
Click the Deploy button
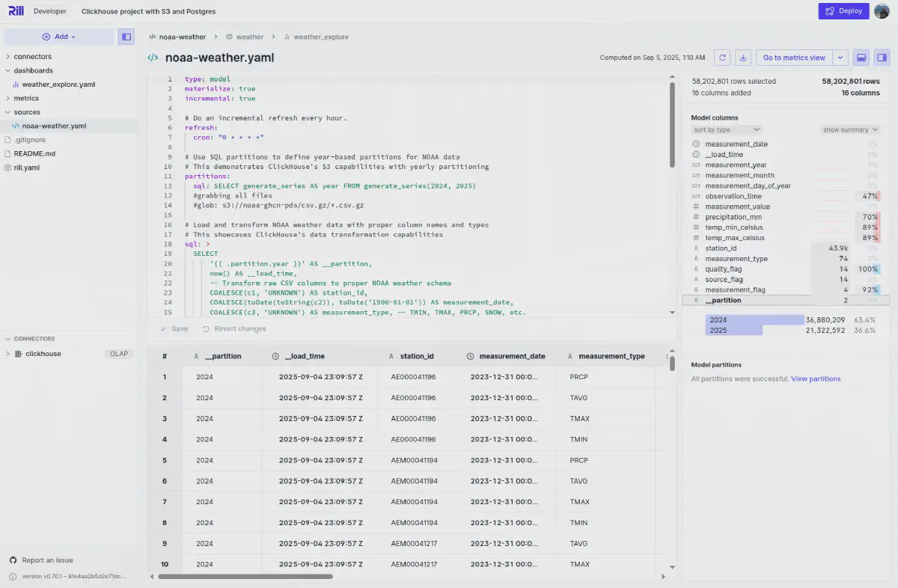point(844,11)
